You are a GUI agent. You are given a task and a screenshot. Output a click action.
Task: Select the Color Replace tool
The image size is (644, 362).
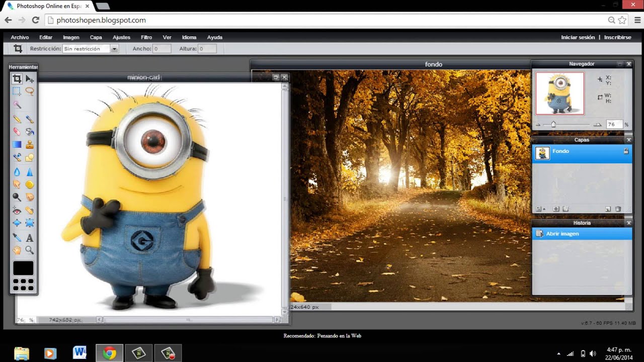[x=17, y=158]
